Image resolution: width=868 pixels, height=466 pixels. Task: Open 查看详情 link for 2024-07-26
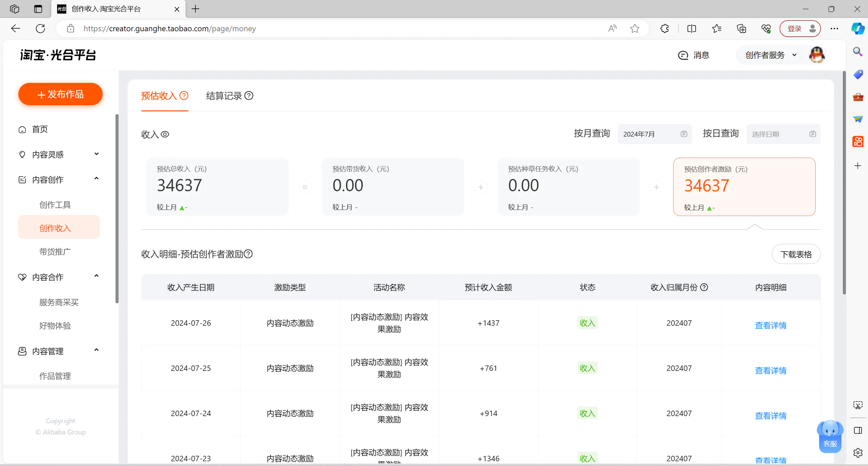(770, 325)
